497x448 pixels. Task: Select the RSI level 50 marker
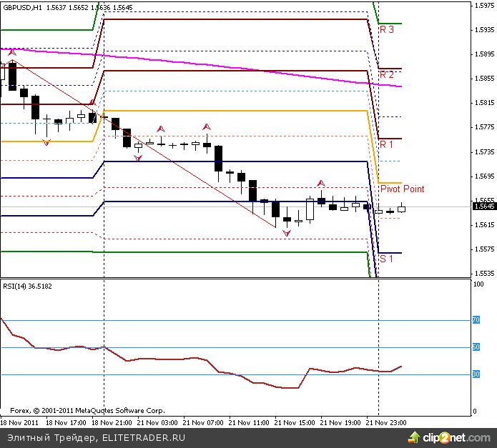click(x=476, y=347)
